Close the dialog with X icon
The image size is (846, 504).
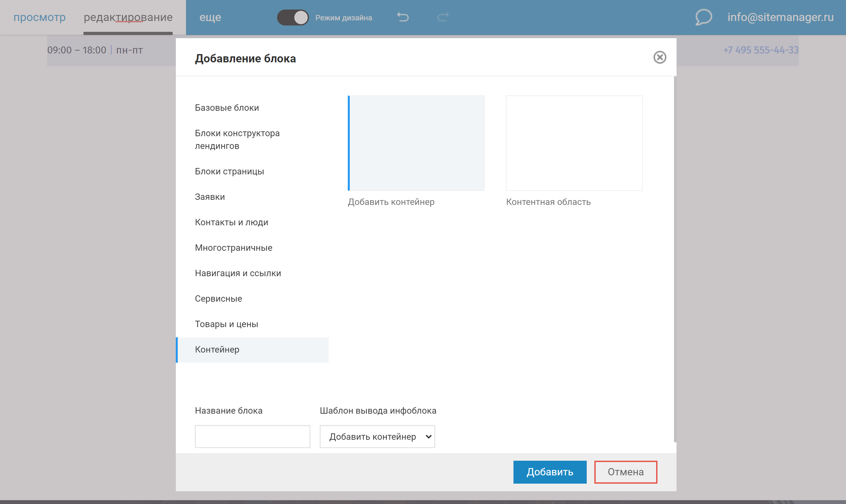point(659,57)
